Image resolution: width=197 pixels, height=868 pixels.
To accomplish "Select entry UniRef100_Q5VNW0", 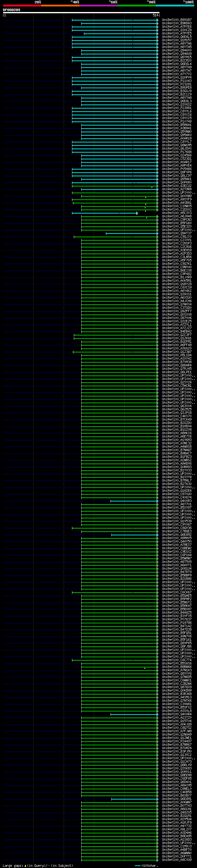I will click(x=177, y=132).
